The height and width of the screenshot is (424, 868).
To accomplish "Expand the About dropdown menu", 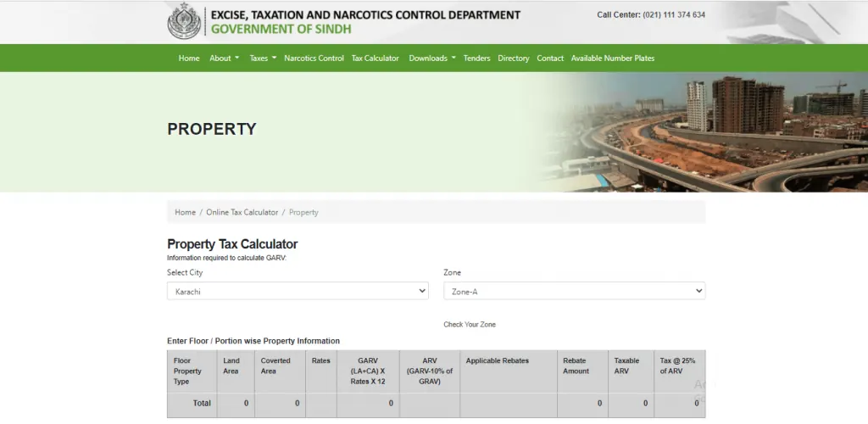I will click(x=224, y=59).
